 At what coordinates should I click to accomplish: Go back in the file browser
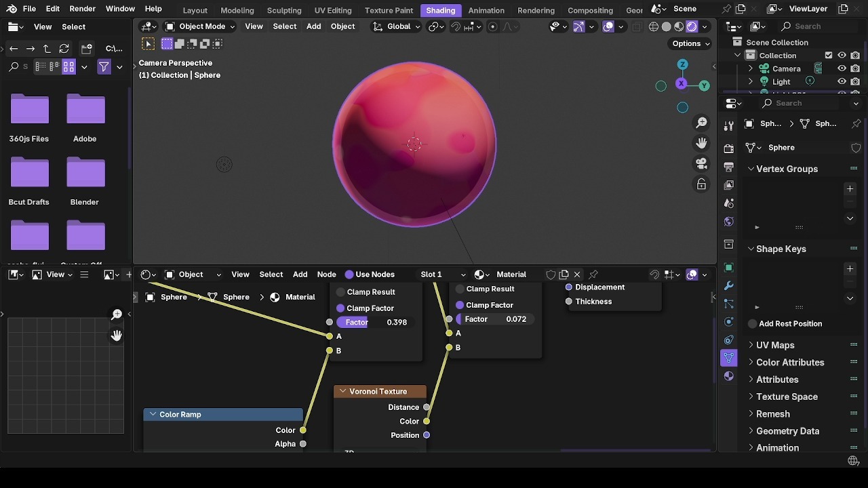pyautogui.click(x=14, y=49)
